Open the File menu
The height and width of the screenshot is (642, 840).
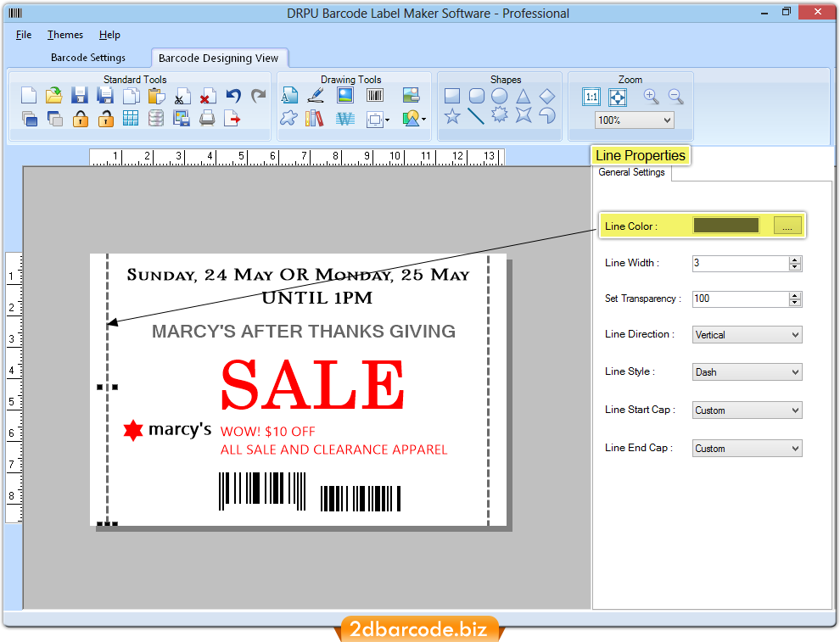pyautogui.click(x=24, y=35)
